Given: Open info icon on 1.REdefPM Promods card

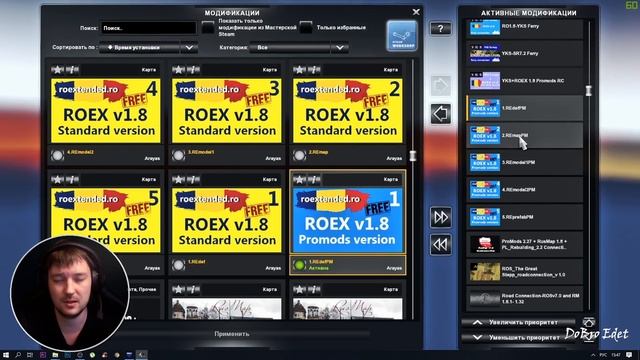Looking at the screenshot, I should (313, 179).
